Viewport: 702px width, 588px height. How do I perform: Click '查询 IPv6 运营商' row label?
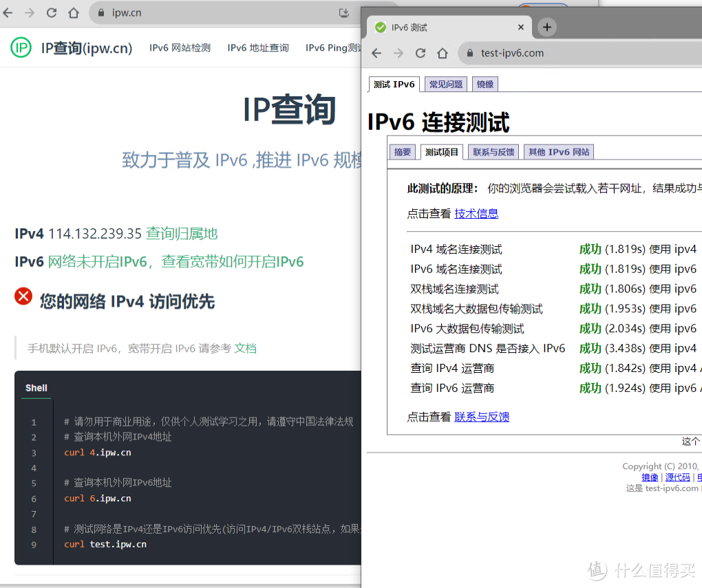pos(452,388)
